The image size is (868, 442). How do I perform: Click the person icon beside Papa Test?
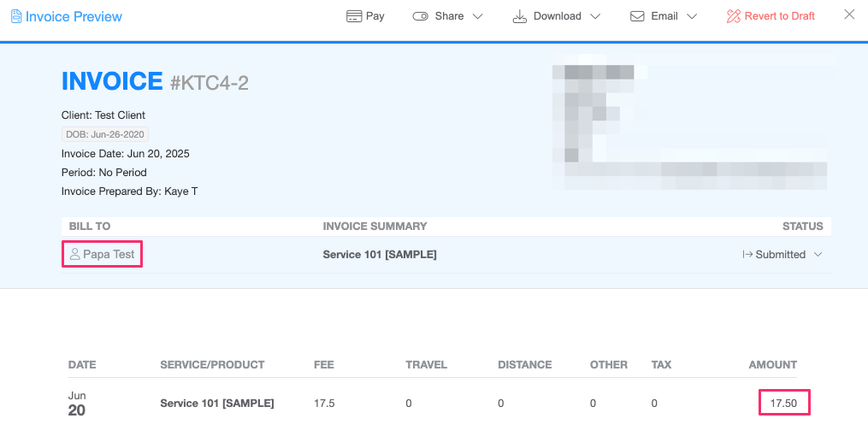[x=74, y=255]
